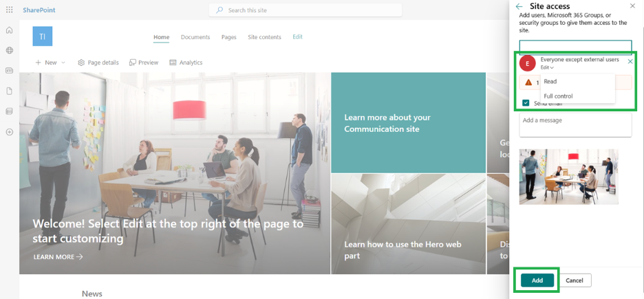Remove Everyone except external users entry
Image resolution: width=644 pixels, height=299 pixels.
pos(630,61)
